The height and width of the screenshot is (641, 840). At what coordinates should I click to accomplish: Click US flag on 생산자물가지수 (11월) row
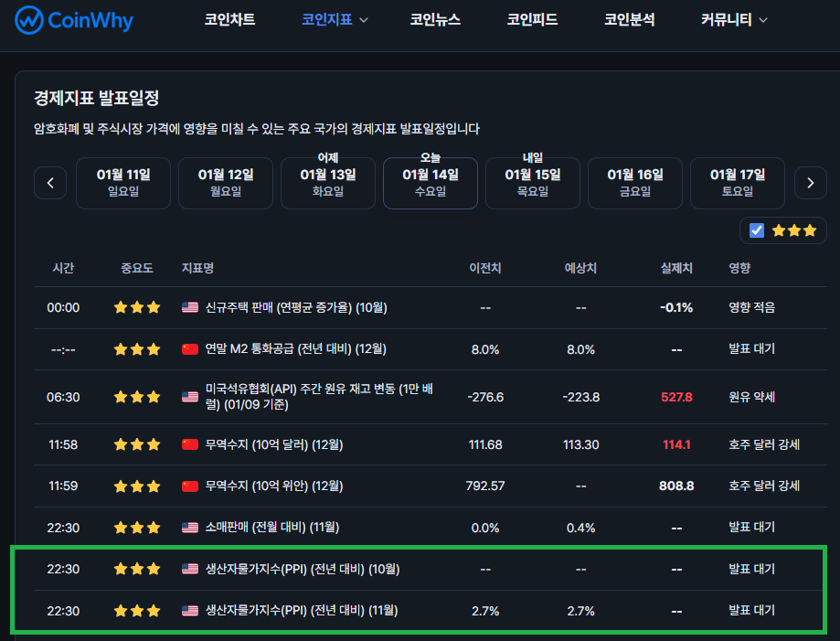click(190, 610)
